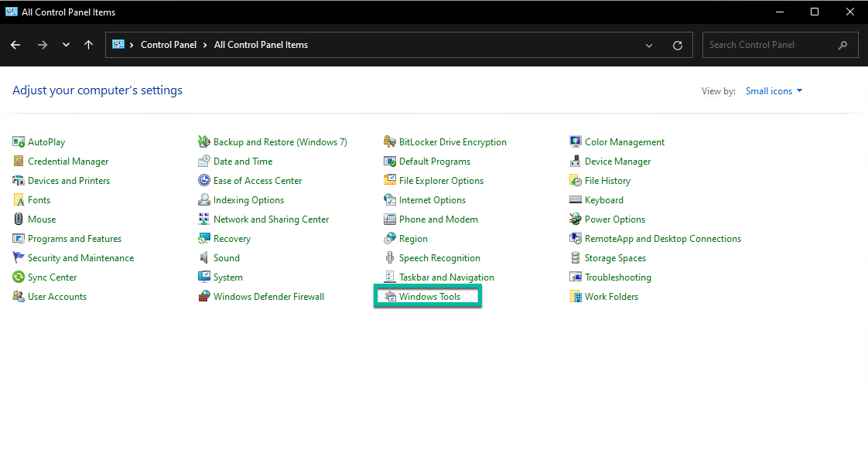Image resolution: width=868 pixels, height=456 pixels.
Task: Click BitLocker Drive Encryption icon
Action: (x=390, y=142)
